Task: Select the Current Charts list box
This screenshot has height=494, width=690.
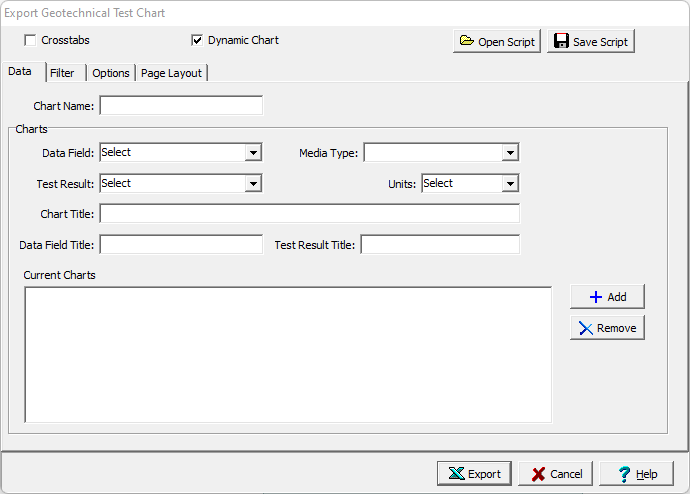Action: coord(288,354)
